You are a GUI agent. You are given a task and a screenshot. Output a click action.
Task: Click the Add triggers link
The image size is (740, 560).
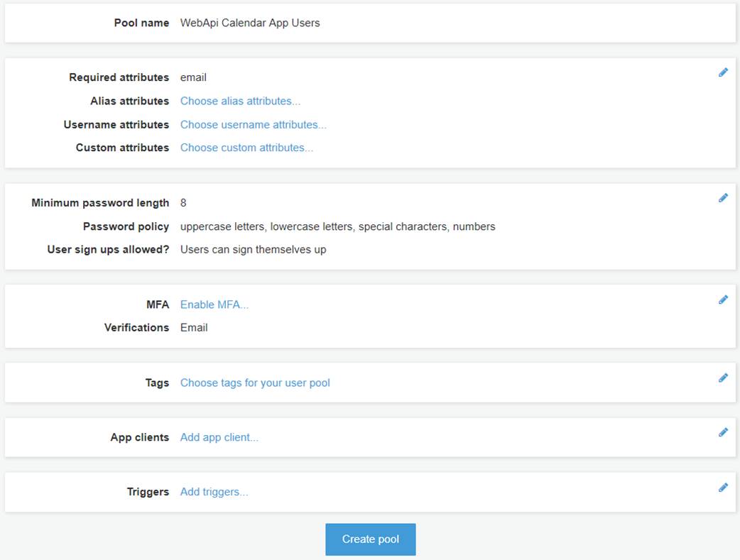click(x=214, y=492)
